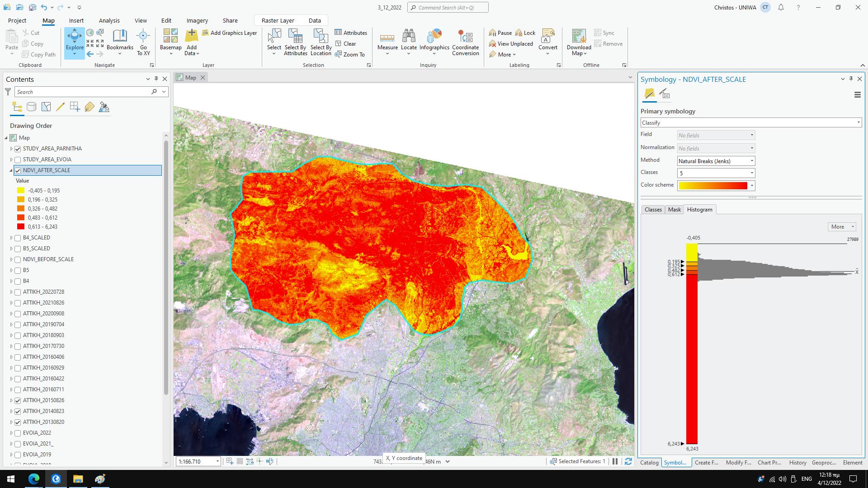This screenshot has height=488, width=868.
Task: Refresh the map view
Action: pos(628,461)
